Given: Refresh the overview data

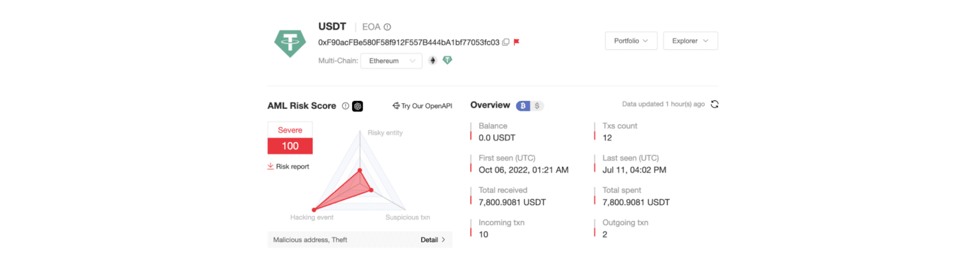Looking at the screenshot, I should (x=714, y=104).
